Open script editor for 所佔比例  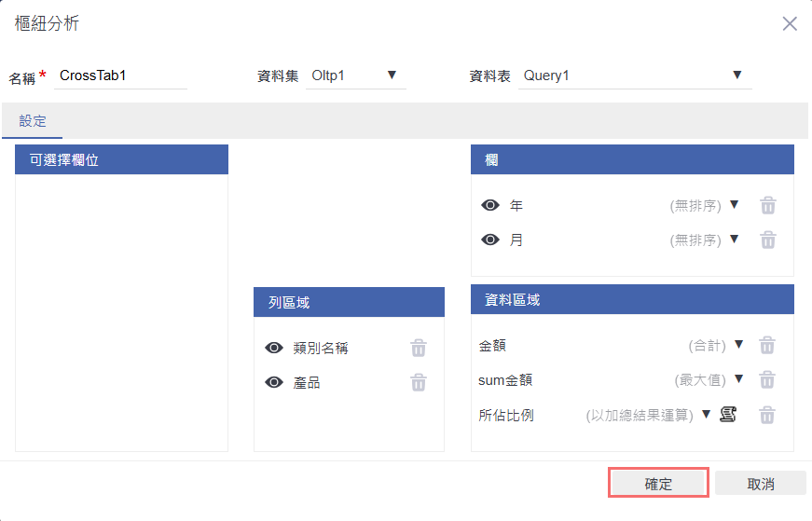[x=728, y=415]
